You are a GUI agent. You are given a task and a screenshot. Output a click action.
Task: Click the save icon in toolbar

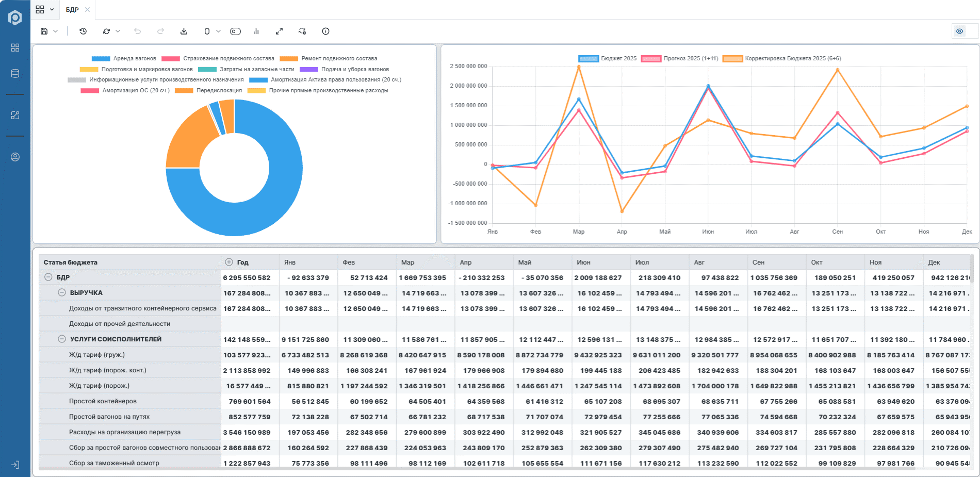(x=44, y=31)
